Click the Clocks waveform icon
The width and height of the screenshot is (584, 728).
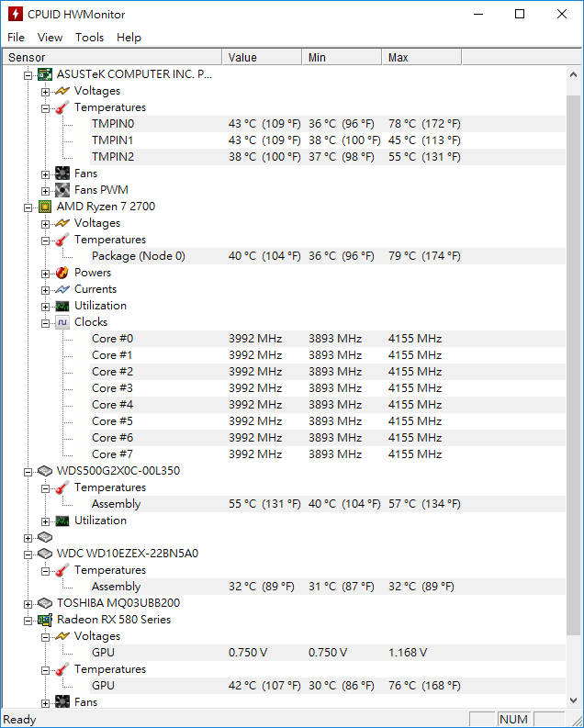pyautogui.click(x=62, y=322)
